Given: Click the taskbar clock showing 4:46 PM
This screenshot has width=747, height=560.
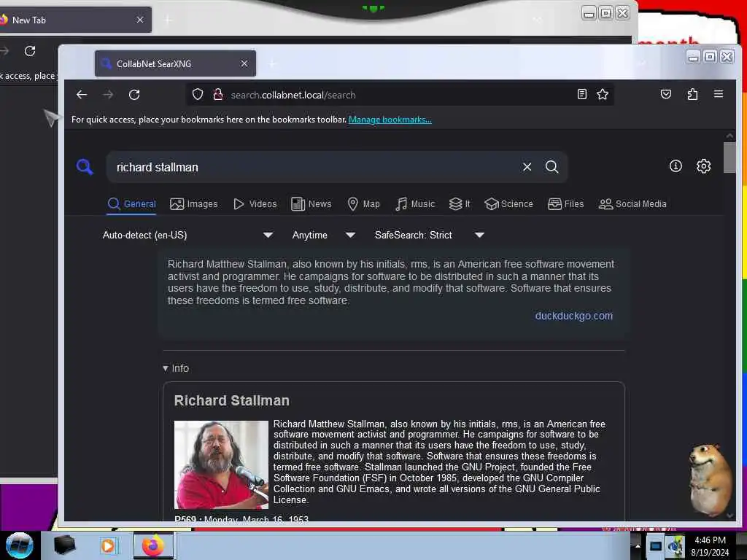Looking at the screenshot, I should [710, 546].
